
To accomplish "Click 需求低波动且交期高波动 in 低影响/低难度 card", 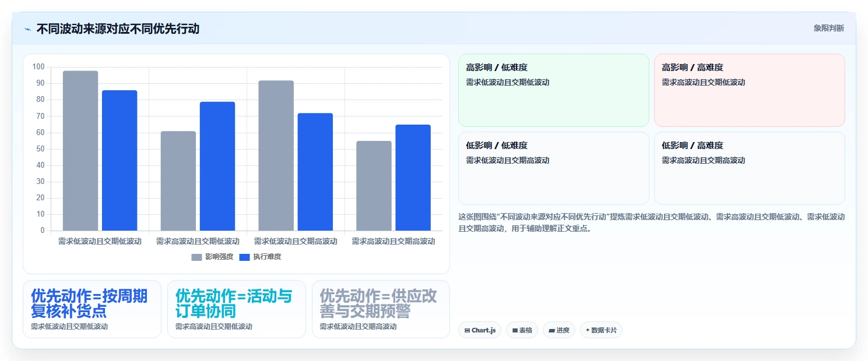I will 508,160.
